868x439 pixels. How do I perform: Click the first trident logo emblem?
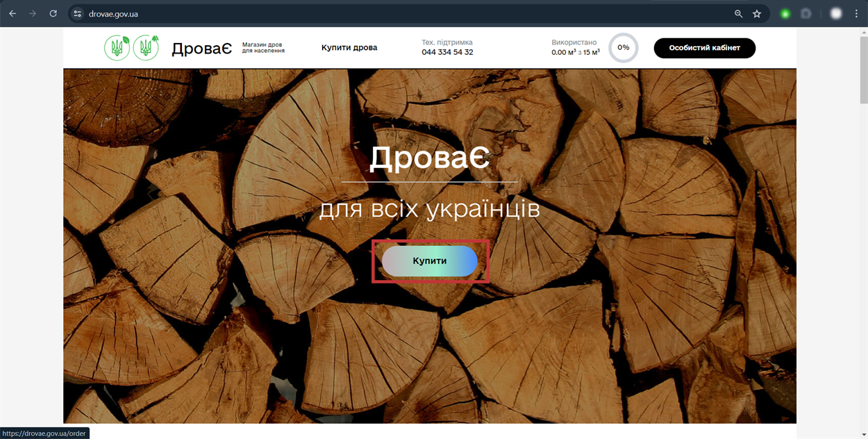tap(117, 48)
